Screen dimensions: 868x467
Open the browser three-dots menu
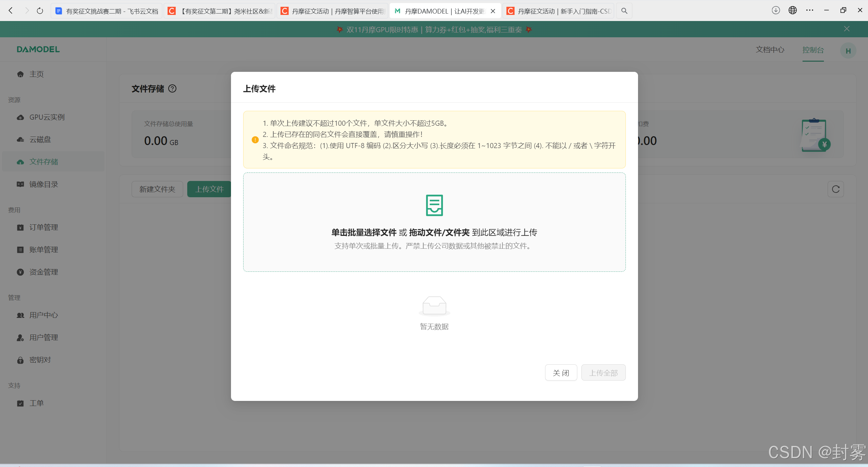(810, 11)
